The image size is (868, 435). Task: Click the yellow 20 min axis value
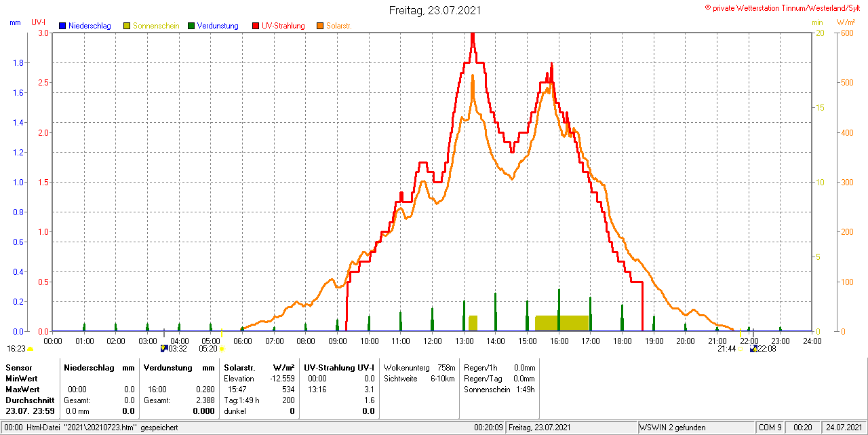coord(819,33)
